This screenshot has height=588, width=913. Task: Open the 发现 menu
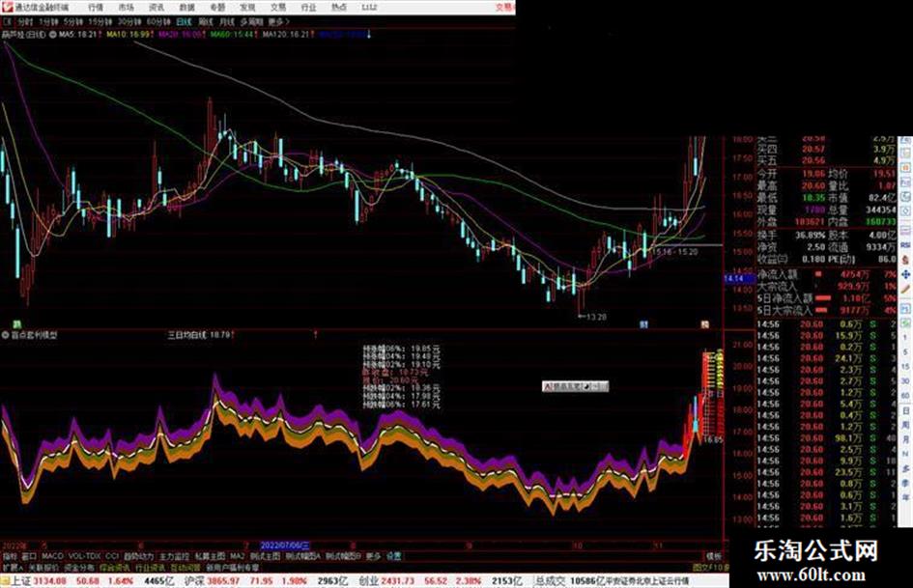[x=247, y=8]
